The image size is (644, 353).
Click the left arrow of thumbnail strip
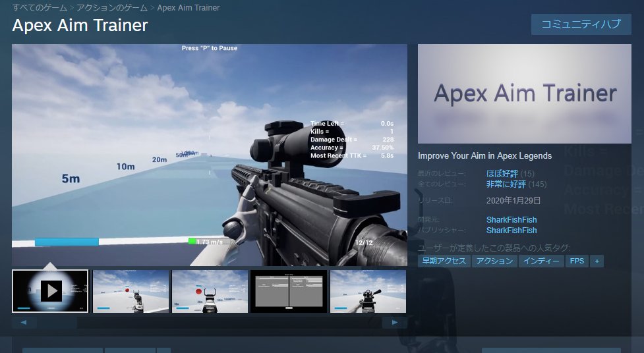coord(24,322)
